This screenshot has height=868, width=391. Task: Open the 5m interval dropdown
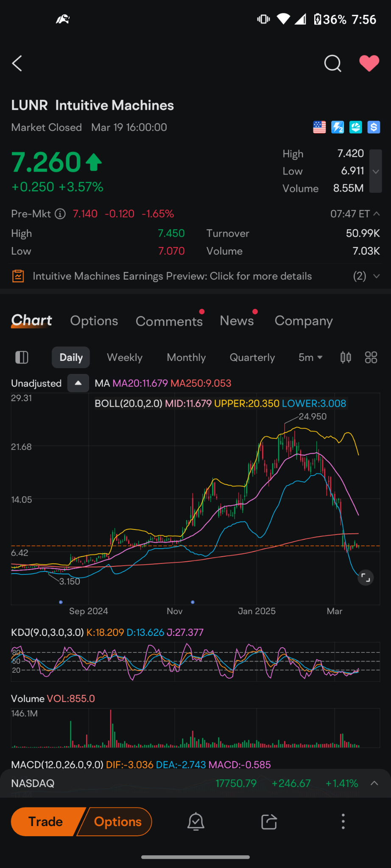tap(310, 358)
